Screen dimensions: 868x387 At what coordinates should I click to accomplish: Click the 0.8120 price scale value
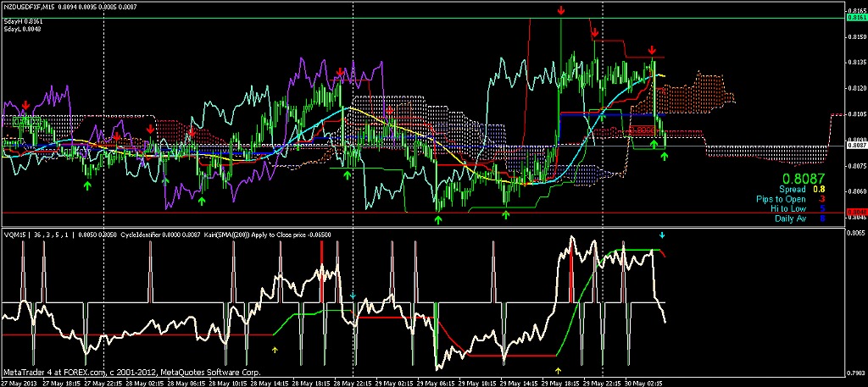click(858, 88)
